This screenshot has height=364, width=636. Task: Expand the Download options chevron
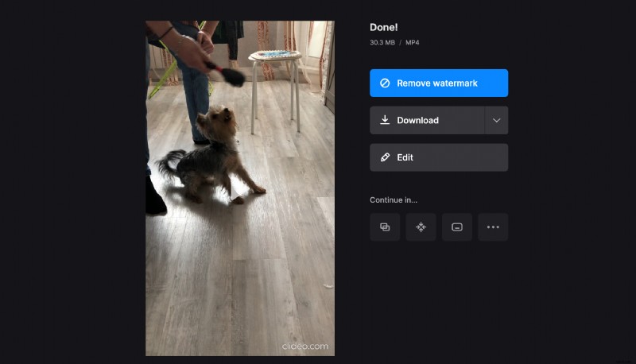click(x=496, y=120)
